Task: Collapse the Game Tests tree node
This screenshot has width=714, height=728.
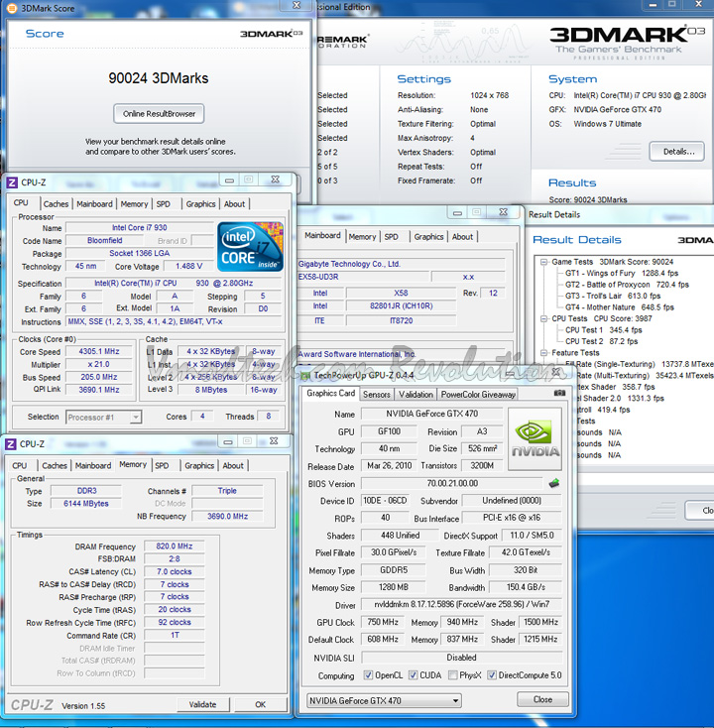Action: [x=543, y=262]
